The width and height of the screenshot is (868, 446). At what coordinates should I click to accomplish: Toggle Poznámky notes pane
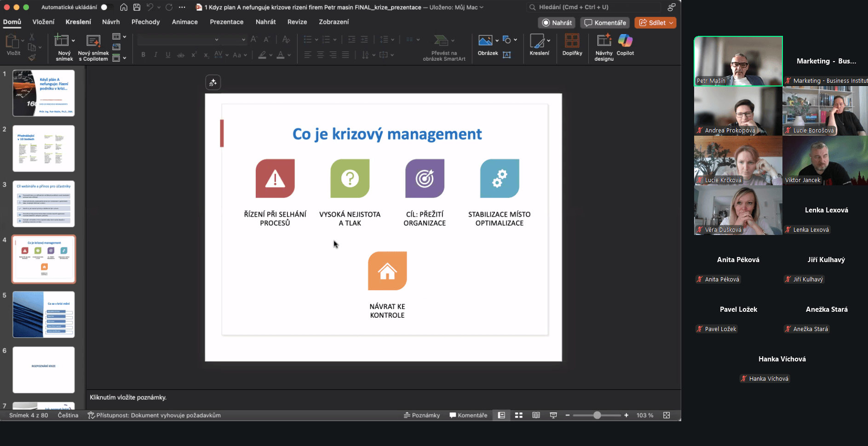click(x=421, y=415)
